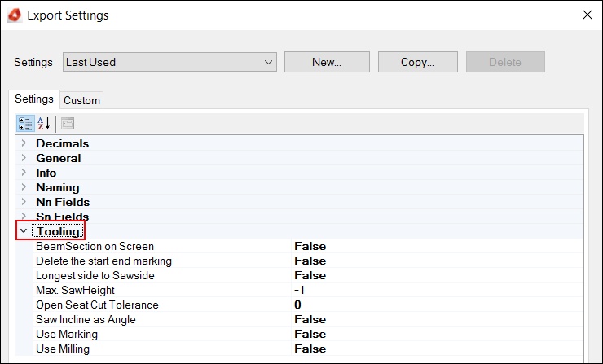Expand the Decimals category

click(x=24, y=143)
